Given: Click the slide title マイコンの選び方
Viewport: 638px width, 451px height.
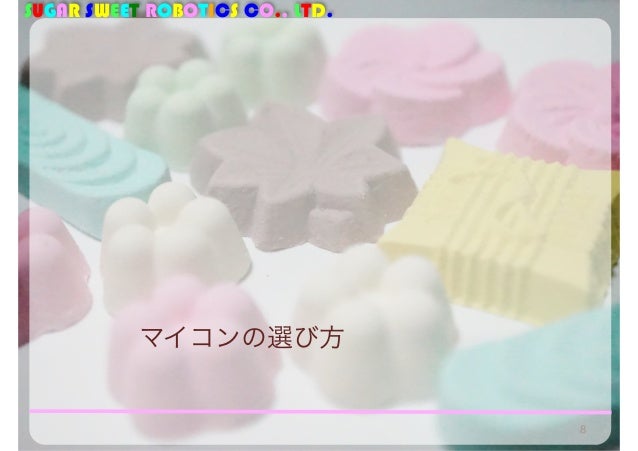Looking at the screenshot, I should [x=242, y=337].
